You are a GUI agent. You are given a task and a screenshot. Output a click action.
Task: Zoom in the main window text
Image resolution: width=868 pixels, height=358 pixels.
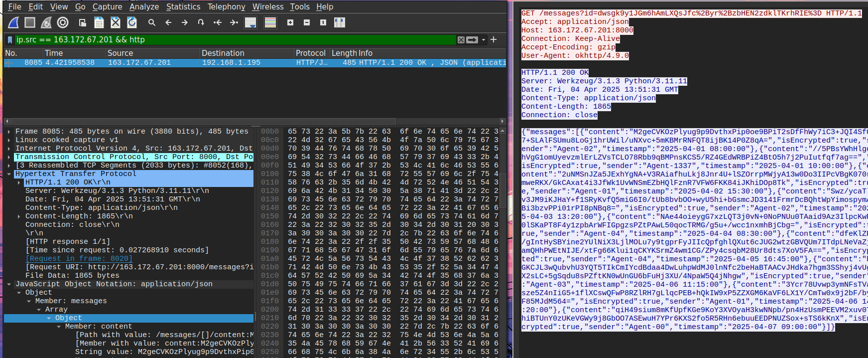[290, 22]
